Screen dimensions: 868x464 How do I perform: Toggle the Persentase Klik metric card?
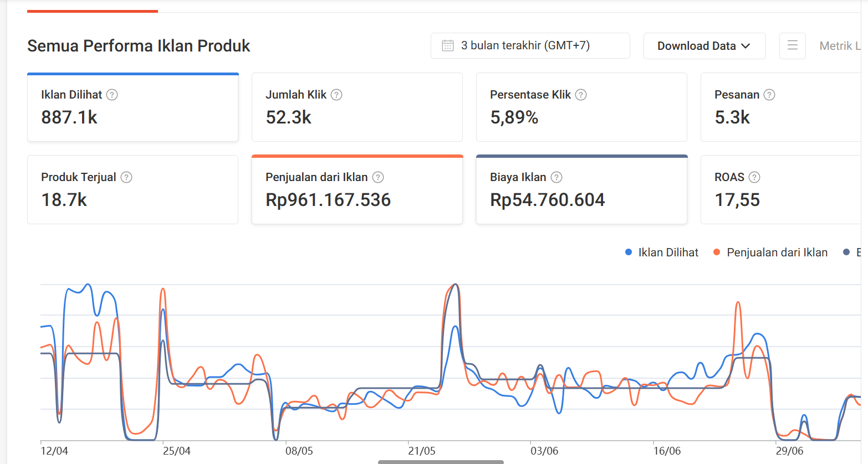581,107
